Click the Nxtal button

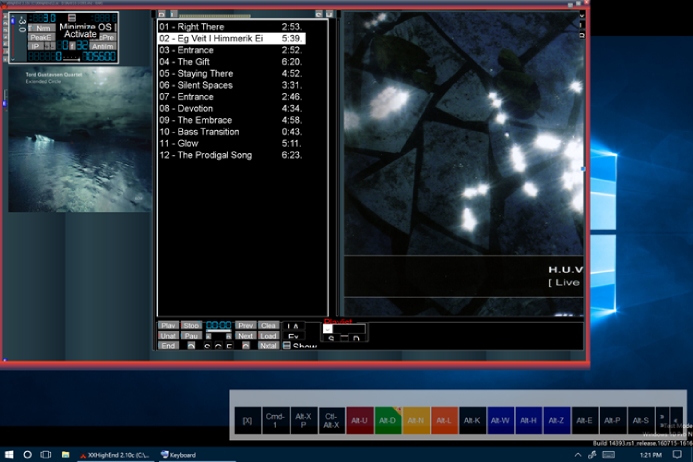(268, 346)
